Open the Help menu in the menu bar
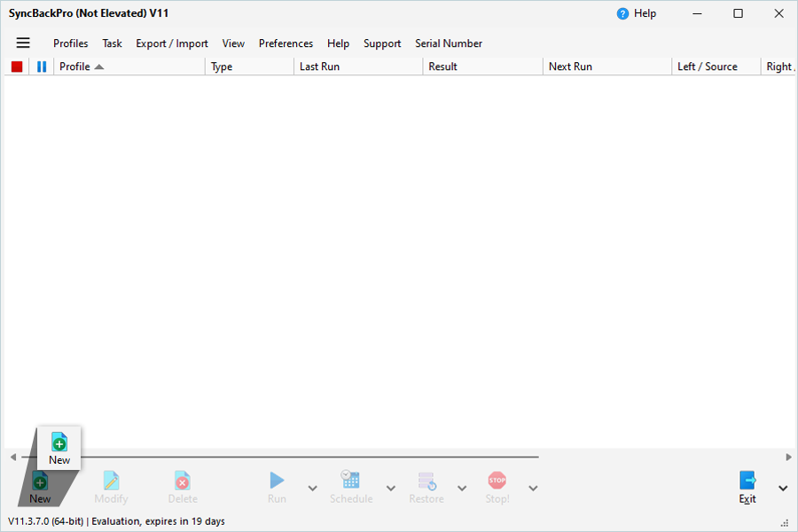798x532 pixels. click(x=338, y=43)
